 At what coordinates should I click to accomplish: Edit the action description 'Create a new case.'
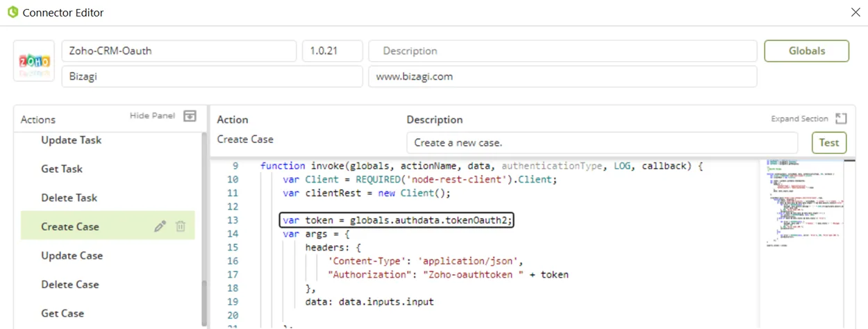pyautogui.click(x=602, y=142)
